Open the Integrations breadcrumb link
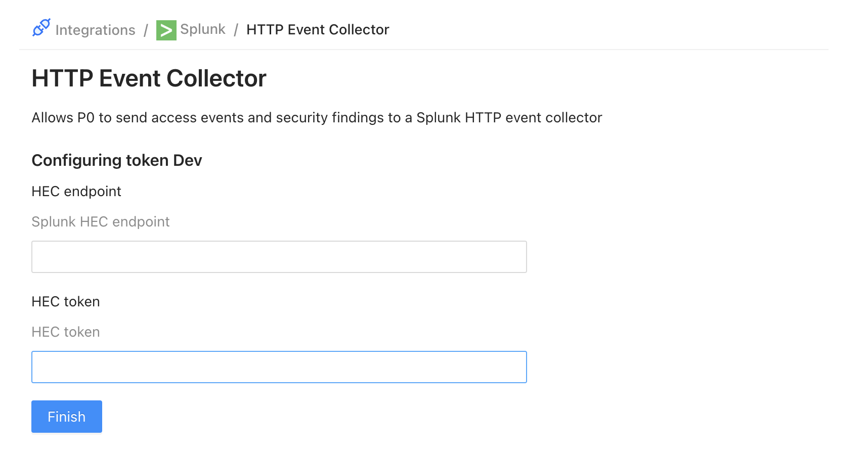This screenshot has width=868, height=456. point(95,30)
